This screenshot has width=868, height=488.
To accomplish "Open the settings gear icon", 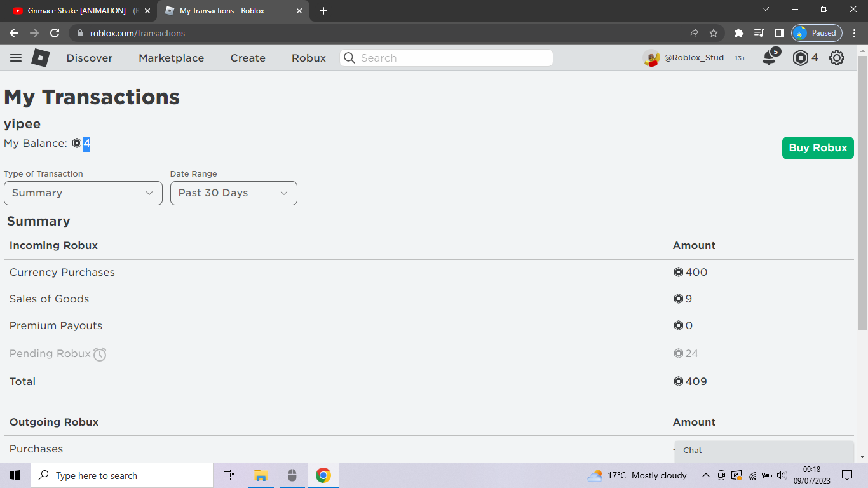I will [x=837, y=58].
